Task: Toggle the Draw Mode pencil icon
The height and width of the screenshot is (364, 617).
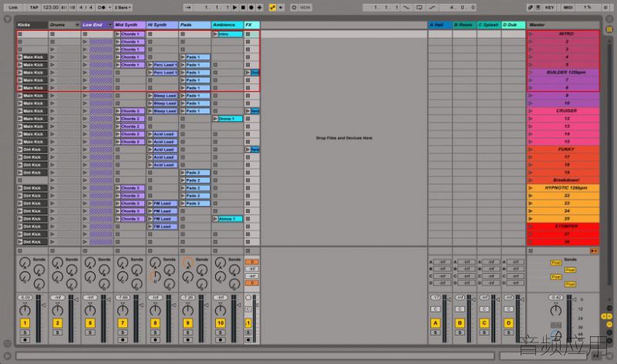Action: [530, 8]
